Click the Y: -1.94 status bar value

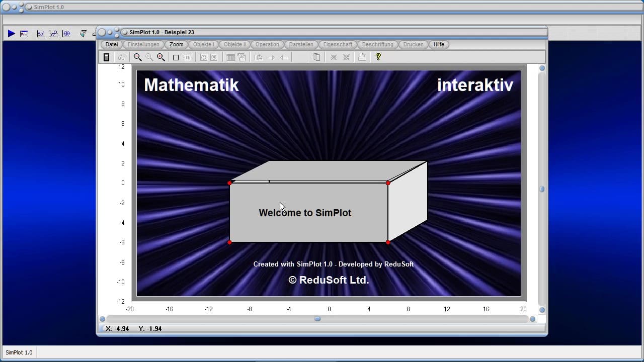click(x=150, y=328)
